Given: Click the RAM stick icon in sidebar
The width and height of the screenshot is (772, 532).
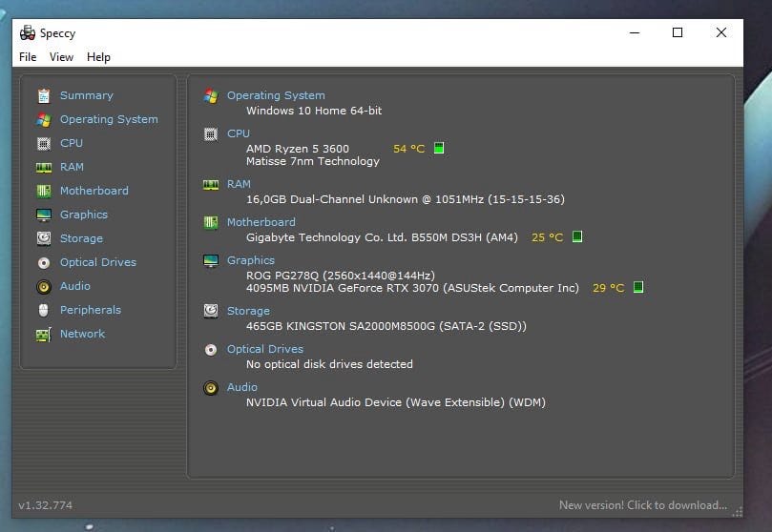Looking at the screenshot, I should [44, 168].
